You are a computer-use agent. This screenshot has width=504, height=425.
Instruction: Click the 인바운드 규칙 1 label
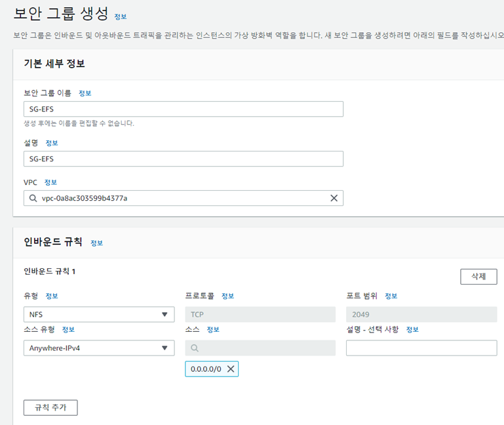click(50, 272)
